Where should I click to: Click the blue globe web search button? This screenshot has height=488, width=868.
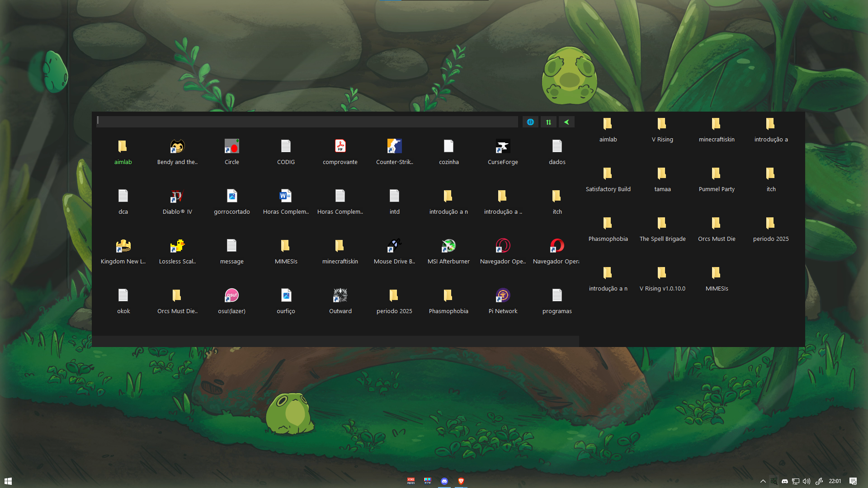(x=530, y=122)
